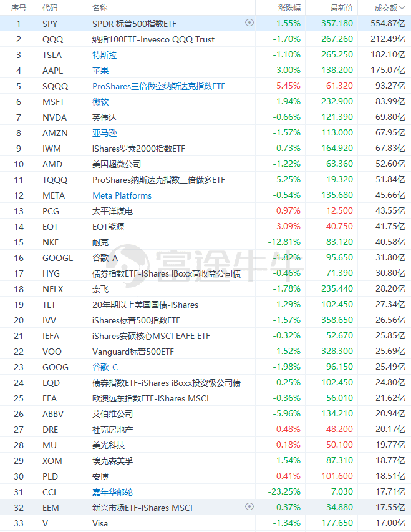This screenshot has height=532, width=411.
Task: Click the 最新价 column header
Action: click(x=342, y=7)
